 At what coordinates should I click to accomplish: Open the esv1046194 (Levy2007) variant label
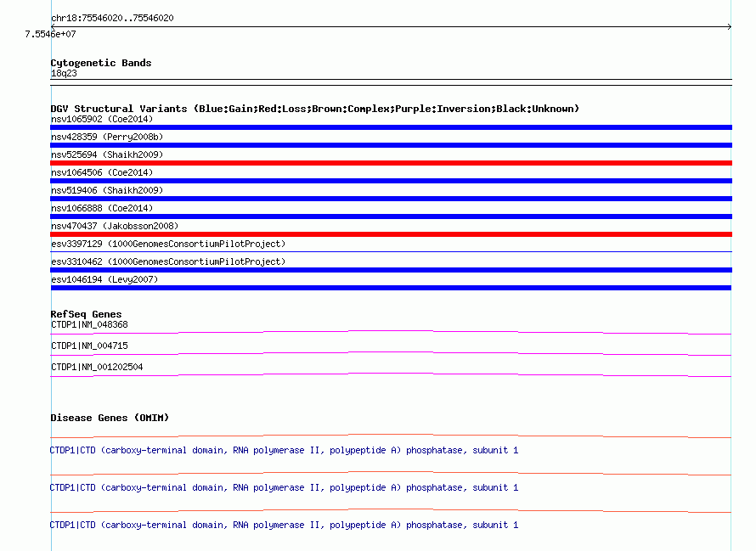[104, 279]
